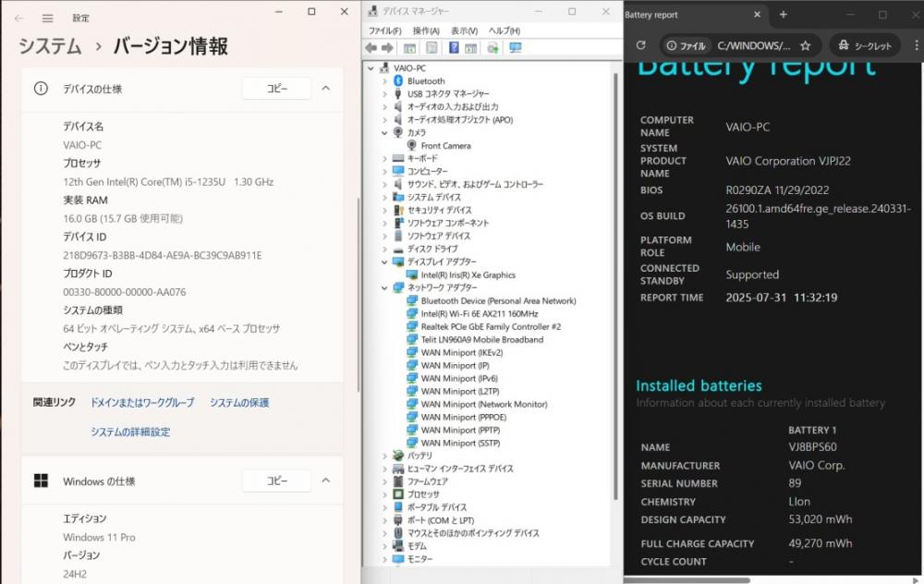Click the Settings back arrow icon
Screen dimensions: 924x584
(18, 18)
